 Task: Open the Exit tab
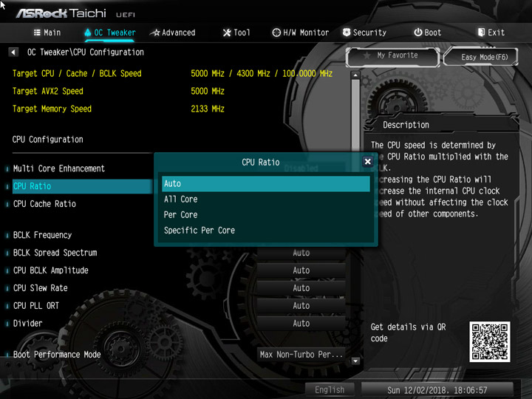click(491, 33)
